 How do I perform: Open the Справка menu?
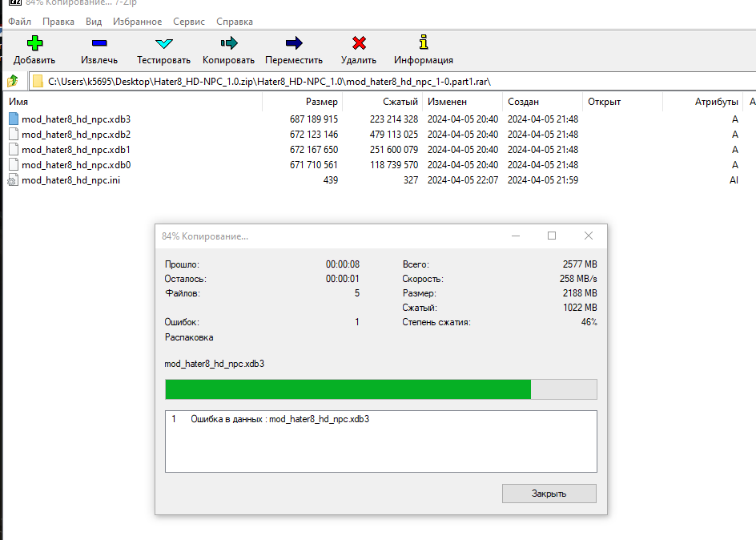pyautogui.click(x=234, y=22)
